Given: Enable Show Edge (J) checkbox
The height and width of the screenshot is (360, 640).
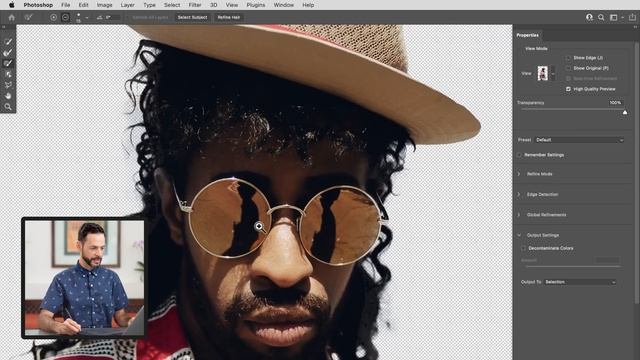Looking at the screenshot, I should tap(568, 58).
